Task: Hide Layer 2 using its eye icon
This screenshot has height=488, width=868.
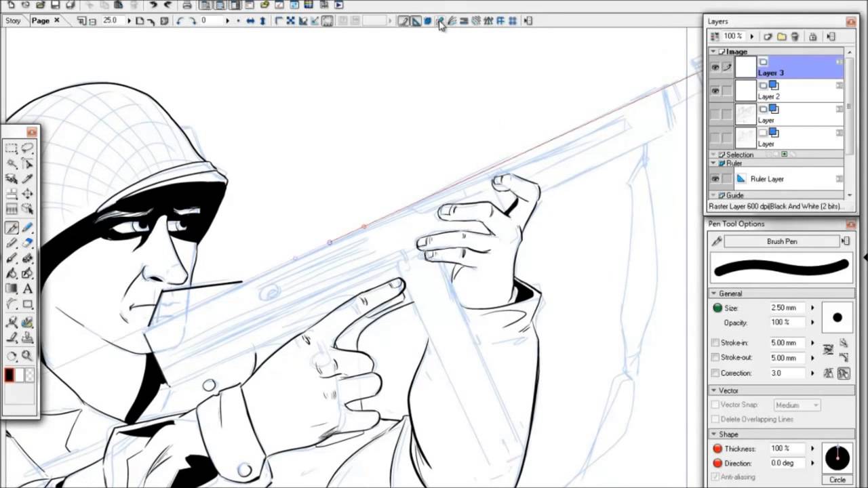Action: (715, 91)
